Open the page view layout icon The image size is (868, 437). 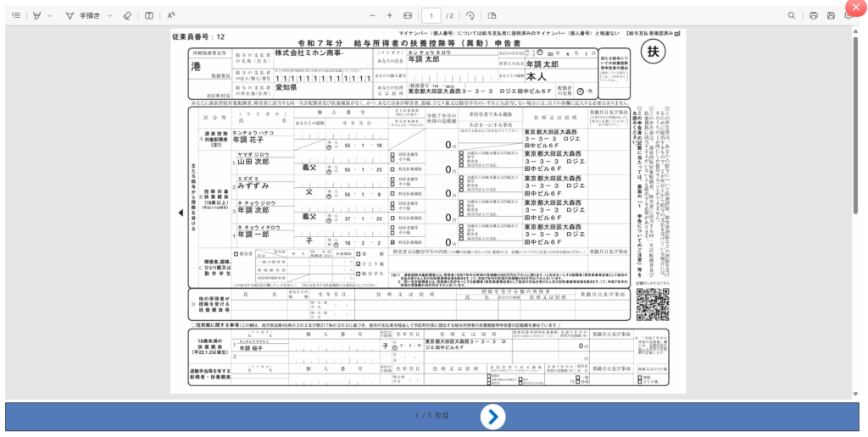coord(492,15)
